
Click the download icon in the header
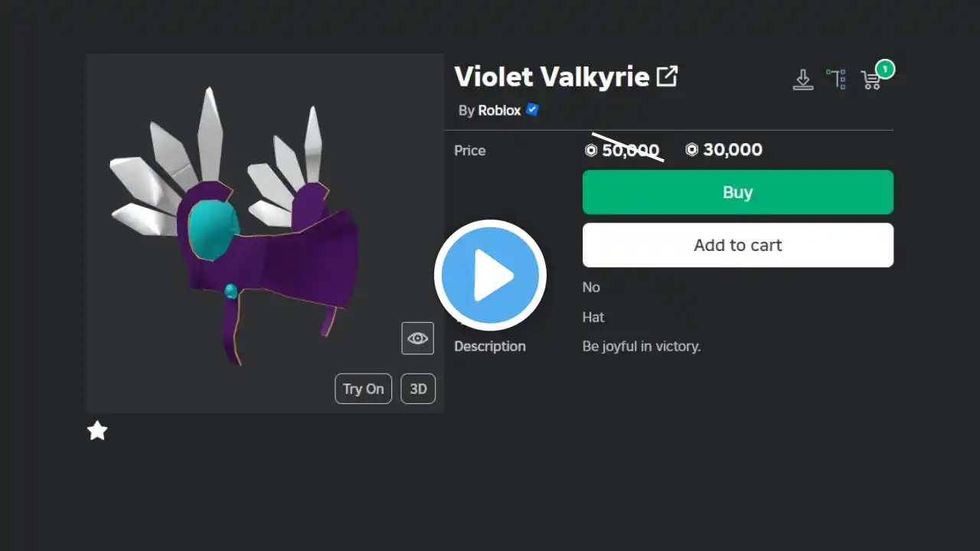[x=802, y=80]
